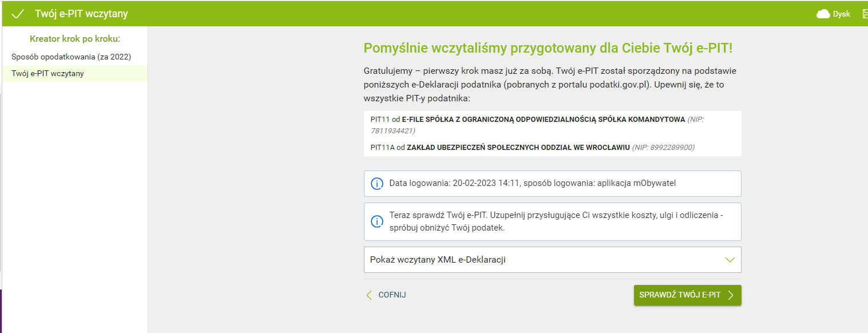868x333 pixels.
Task: Click the info icon beside login date
Action: click(x=376, y=184)
